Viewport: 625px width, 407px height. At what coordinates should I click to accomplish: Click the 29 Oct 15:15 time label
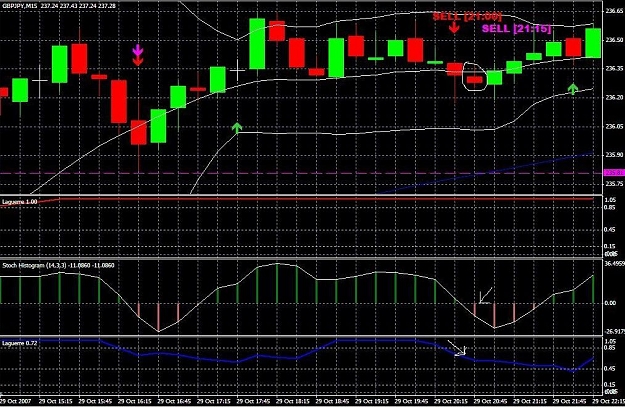[56, 401]
